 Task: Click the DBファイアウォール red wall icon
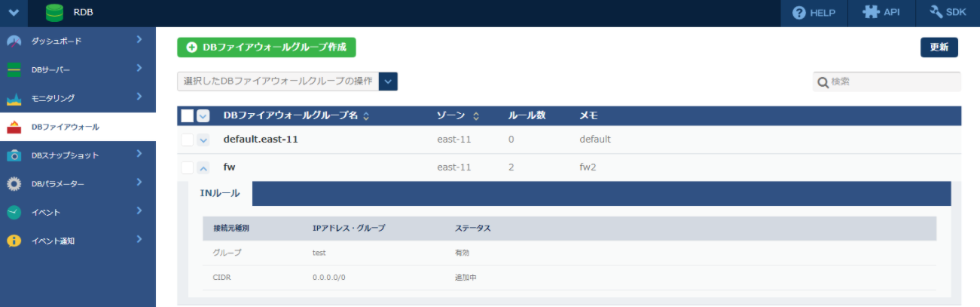point(14,127)
